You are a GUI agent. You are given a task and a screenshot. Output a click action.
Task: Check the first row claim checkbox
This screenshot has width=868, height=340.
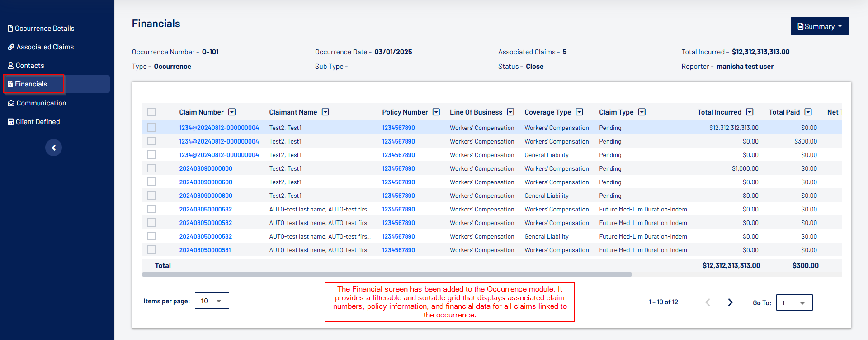click(x=151, y=128)
